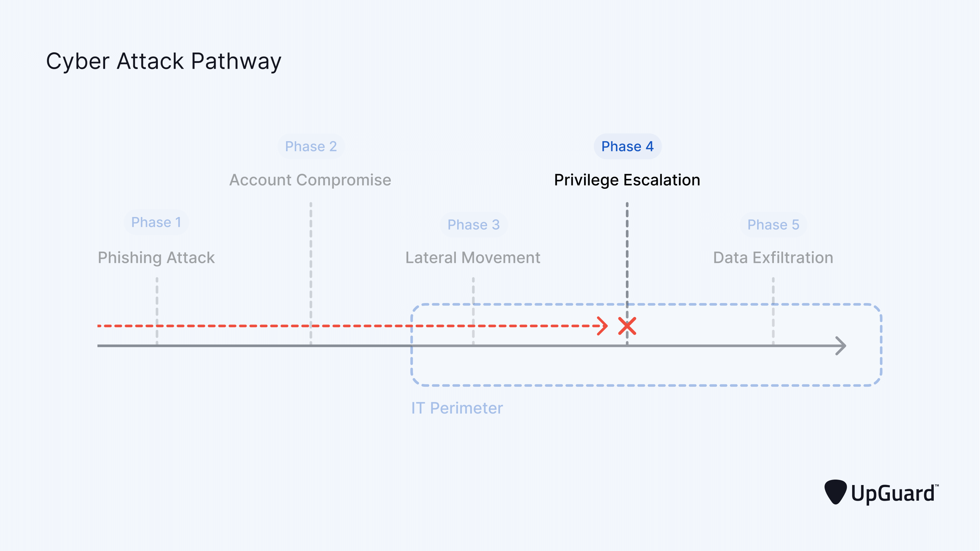Click the Account Compromise label
The height and width of the screenshot is (551, 980).
310,180
